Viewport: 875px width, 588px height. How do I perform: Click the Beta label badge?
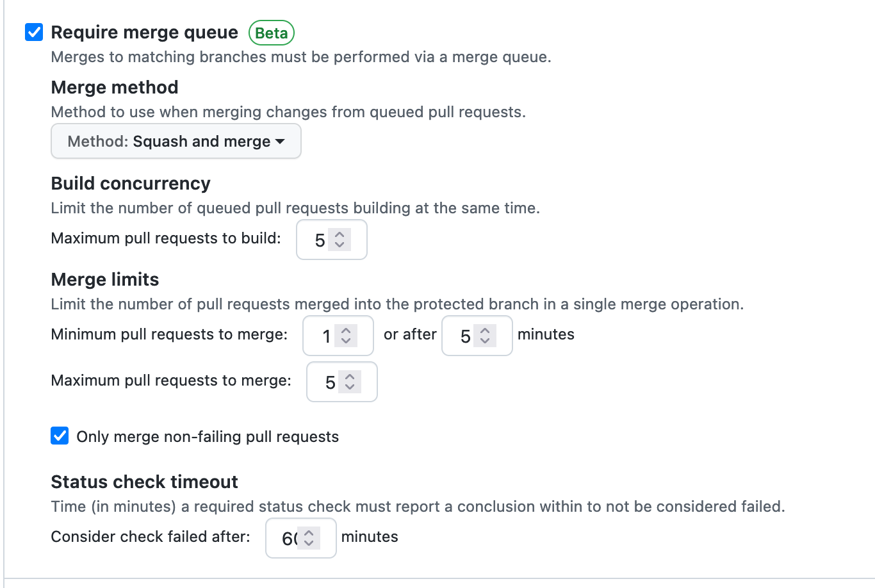point(271,33)
